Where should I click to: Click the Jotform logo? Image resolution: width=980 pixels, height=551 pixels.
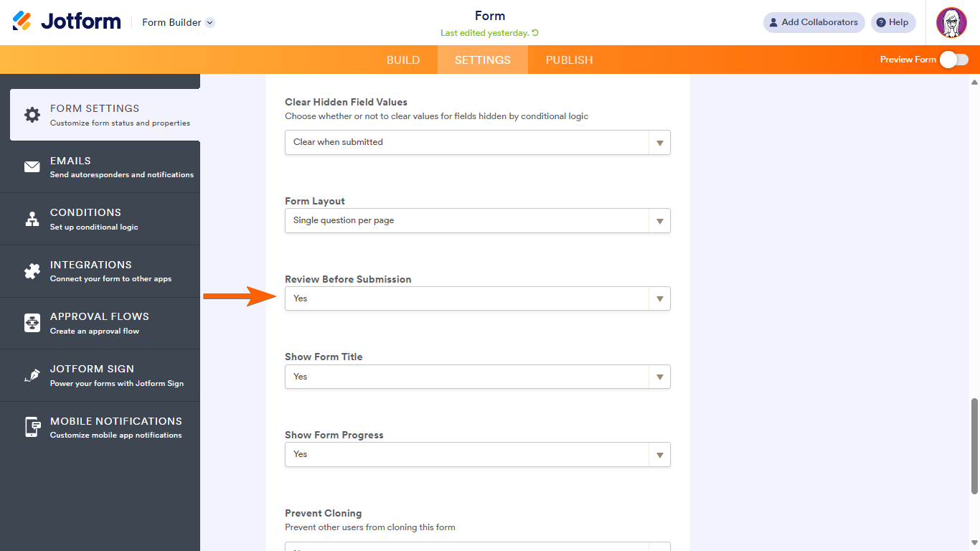click(67, 22)
